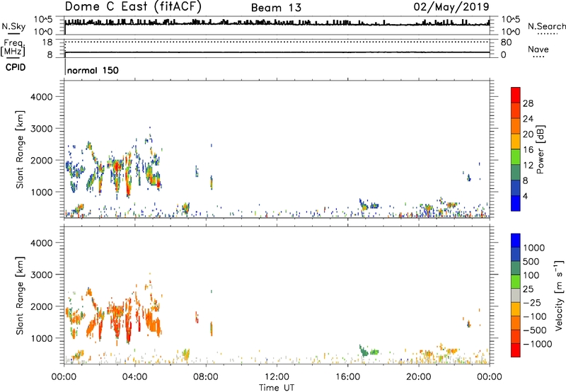Viewport: 566px width, 392px height.
Task: Click the green velocity echo near 17:00 UT
Action: pyautogui.click(x=364, y=351)
